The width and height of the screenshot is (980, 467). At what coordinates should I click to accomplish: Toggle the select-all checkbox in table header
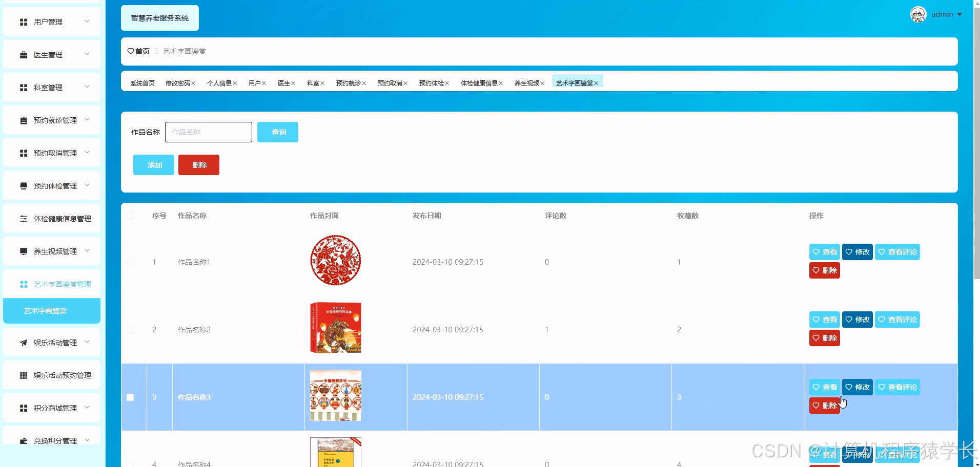130,216
